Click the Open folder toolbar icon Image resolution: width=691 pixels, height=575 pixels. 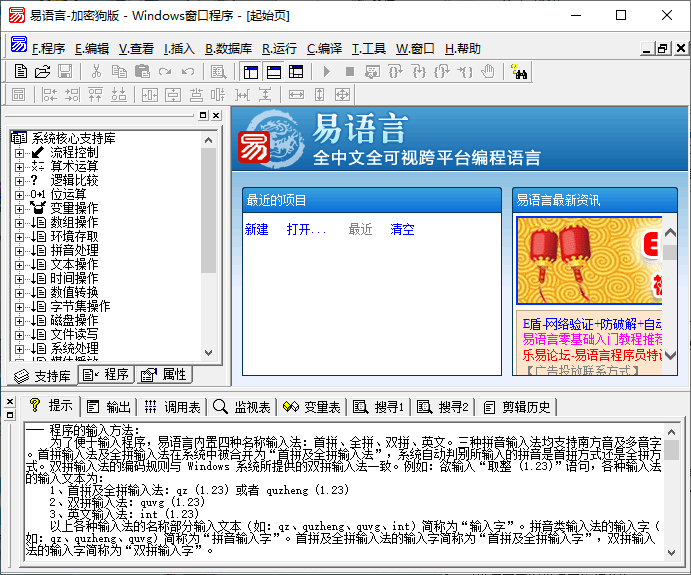(x=43, y=71)
